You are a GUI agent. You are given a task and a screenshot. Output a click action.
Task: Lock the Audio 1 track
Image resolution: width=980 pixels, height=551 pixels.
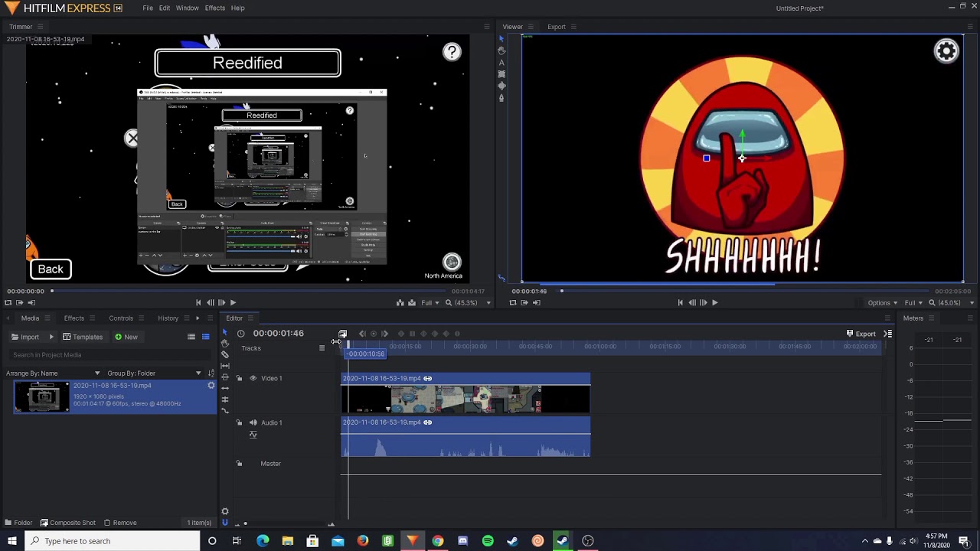pos(239,422)
